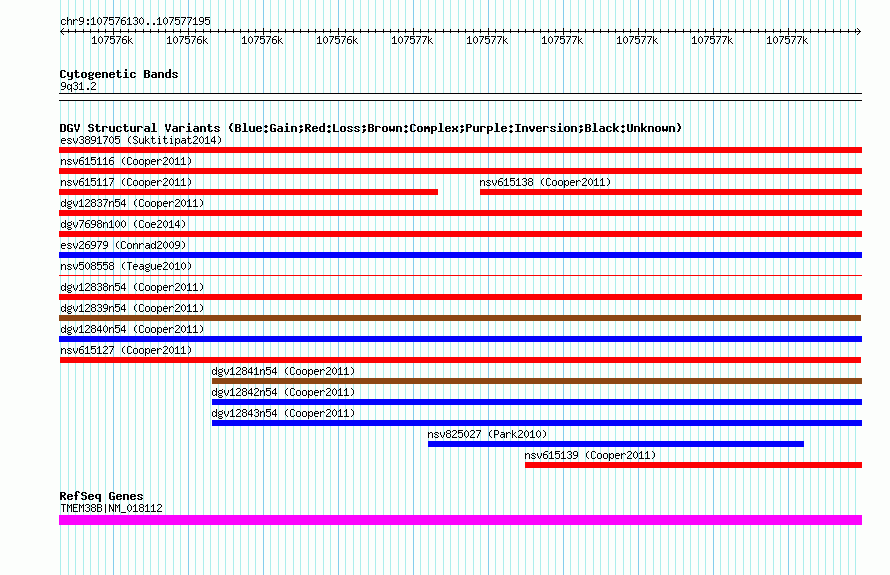The width and height of the screenshot is (890, 575).
Task: Select the blue bar under dgv12843n54
Action: click(537, 423)
